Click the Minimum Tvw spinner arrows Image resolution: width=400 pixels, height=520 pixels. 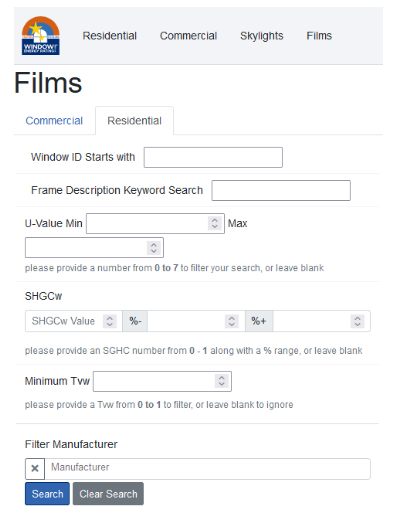click(x=222, y=381)
